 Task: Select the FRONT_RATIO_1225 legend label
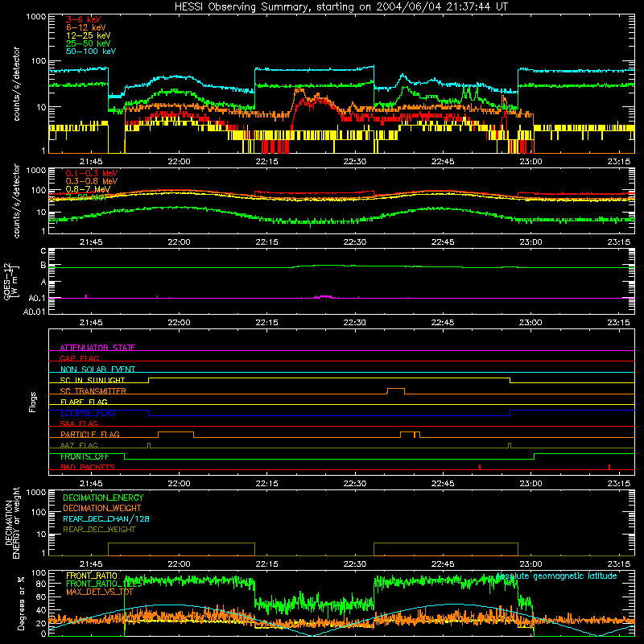(104, 584)
